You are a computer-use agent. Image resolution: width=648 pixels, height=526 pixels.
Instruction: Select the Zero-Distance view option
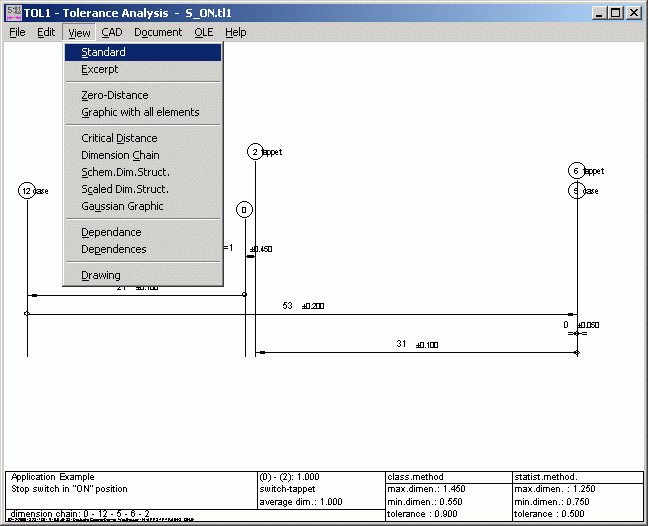click(x=114, y=95)
